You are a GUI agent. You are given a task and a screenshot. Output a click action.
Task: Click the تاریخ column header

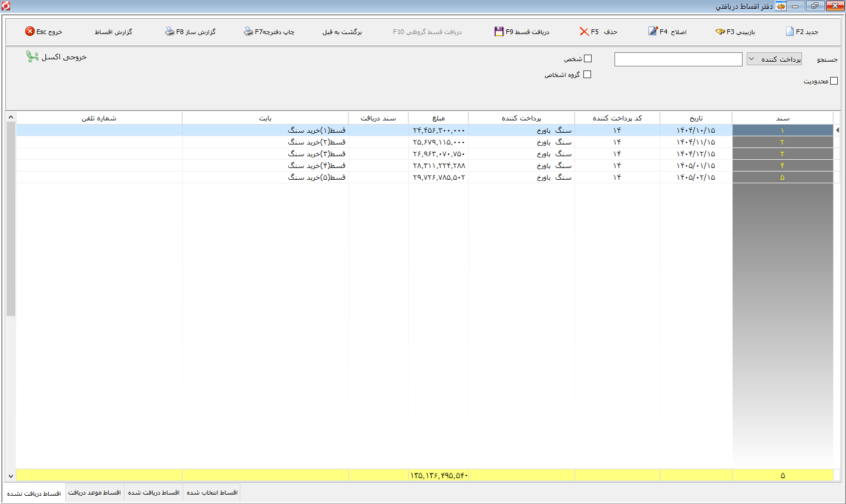coord(696,118)
